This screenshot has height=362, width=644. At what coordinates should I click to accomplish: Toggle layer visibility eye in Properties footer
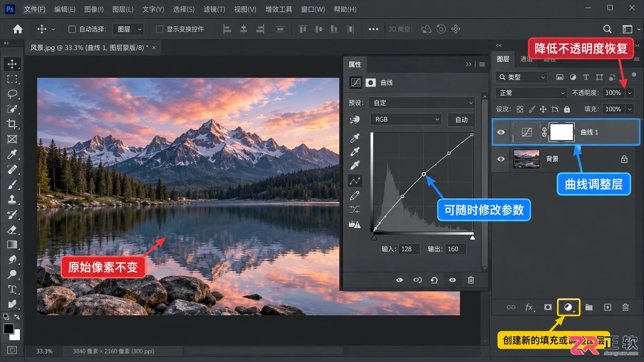pyautogui.click(x=453, y=280)
